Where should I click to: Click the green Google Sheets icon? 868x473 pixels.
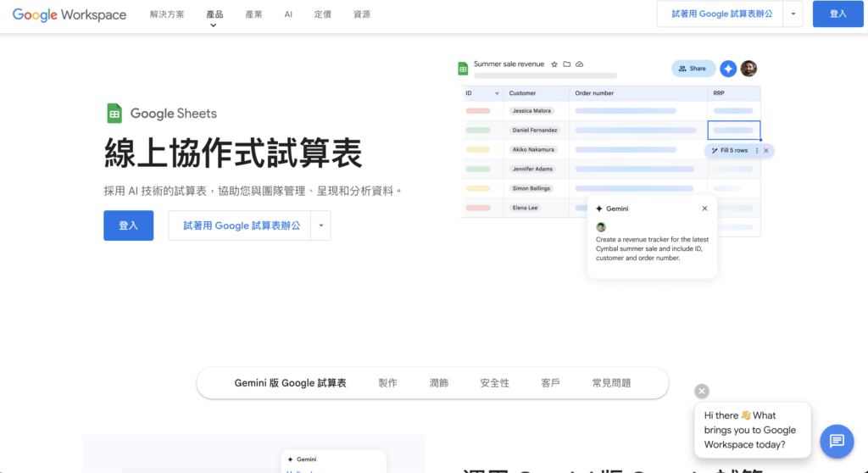click(114, 114)
